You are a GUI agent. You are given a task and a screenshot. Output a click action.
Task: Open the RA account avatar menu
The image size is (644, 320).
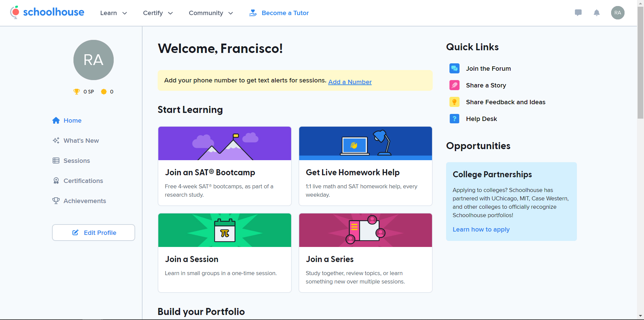click(x=618, y=13)
